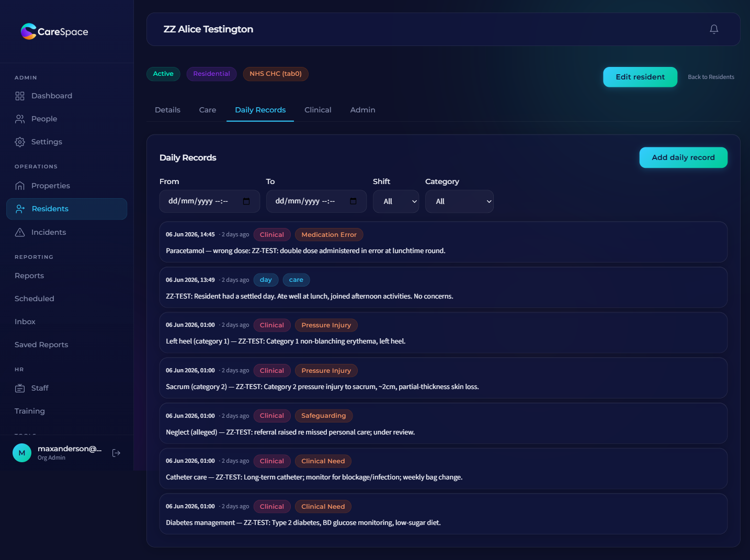Click the ZZ Alice Testington heading
The height and width of the screenshot is (560, 750).
click(x=208, y=29)
